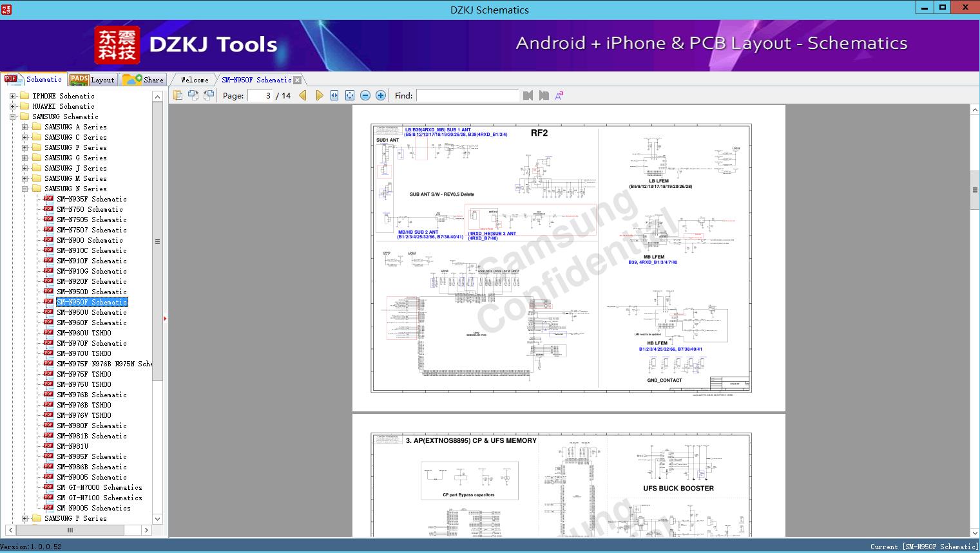Zoom out using the minus icon
The image size is (980, 553).
click(x=365, y=95)
